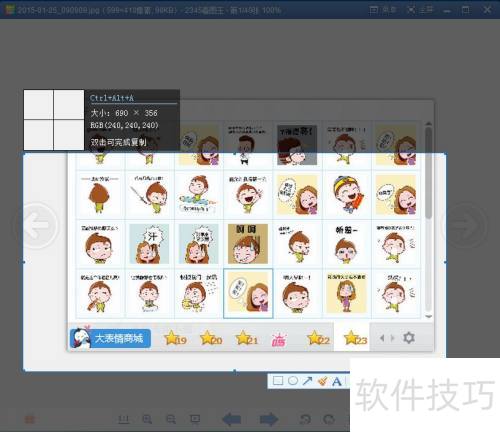
Task: Click the selection's bottom-middle resize handle
Action: tap(235, 371)
